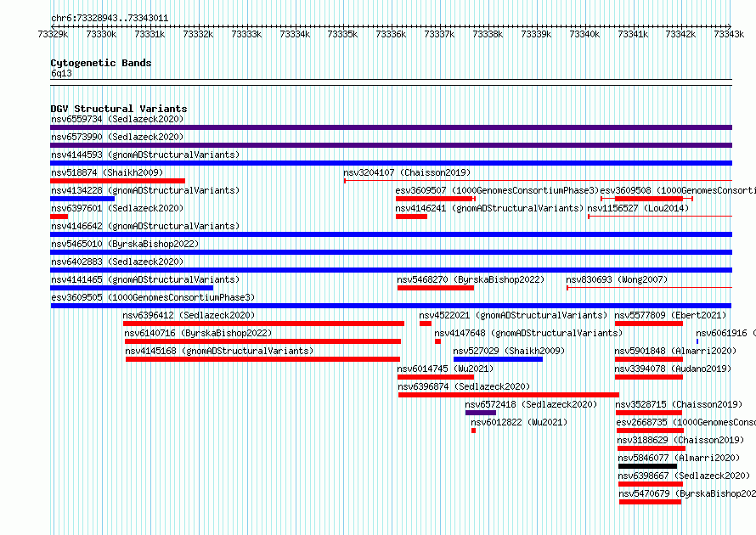
Task: Click the nsv6559734 (Sedlazeck2020) variant label
Action: 117,119
